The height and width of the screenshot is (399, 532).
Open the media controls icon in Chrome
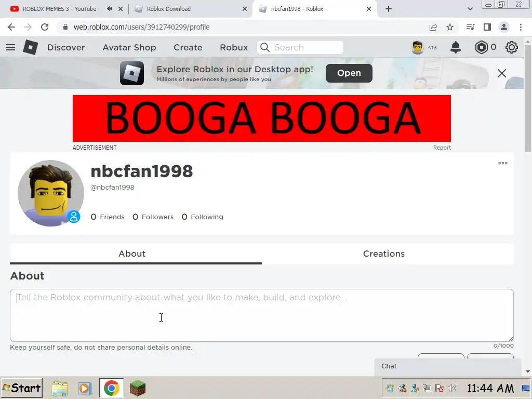tap(470, 27)
